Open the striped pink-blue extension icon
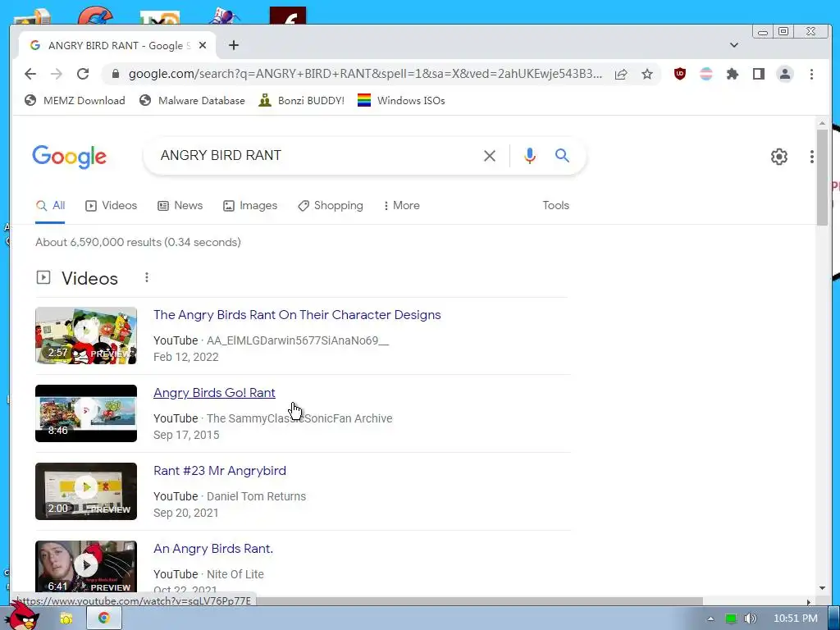Screen dimensions: 840x630 706,74
